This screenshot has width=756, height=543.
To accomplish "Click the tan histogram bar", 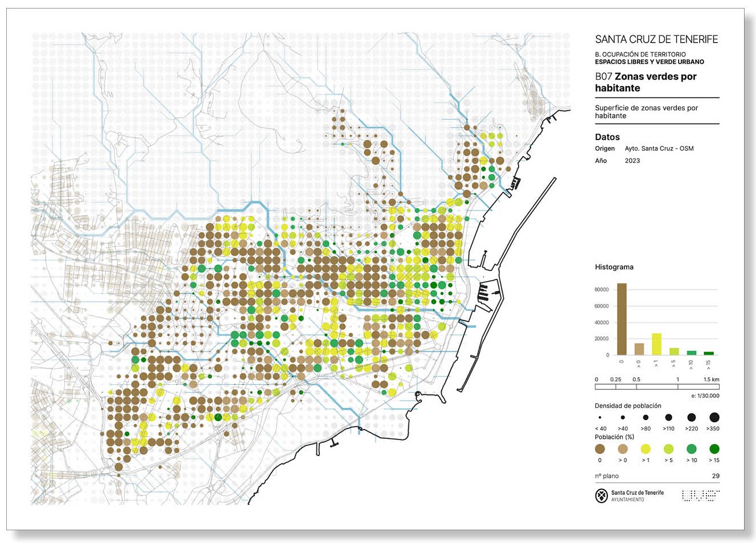I will click(639, 349).
